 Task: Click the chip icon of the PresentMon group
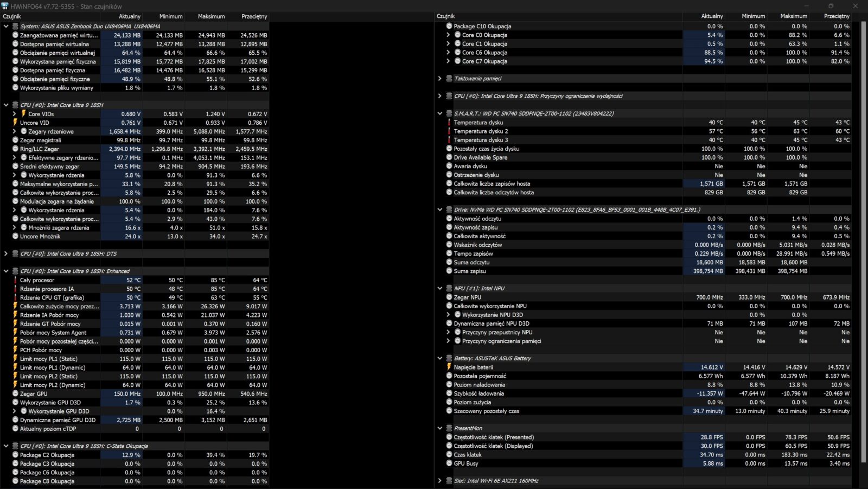point(449,428)
